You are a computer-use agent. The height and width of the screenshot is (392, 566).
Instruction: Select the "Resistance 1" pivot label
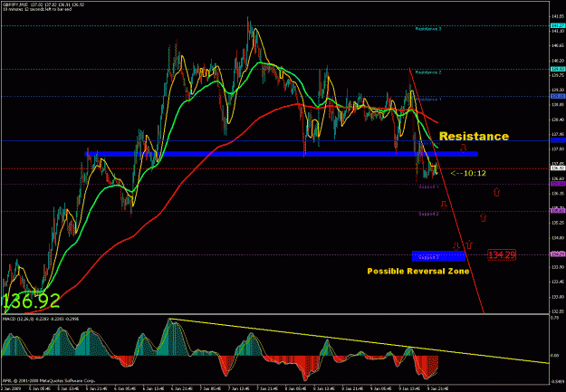(428, 100)
